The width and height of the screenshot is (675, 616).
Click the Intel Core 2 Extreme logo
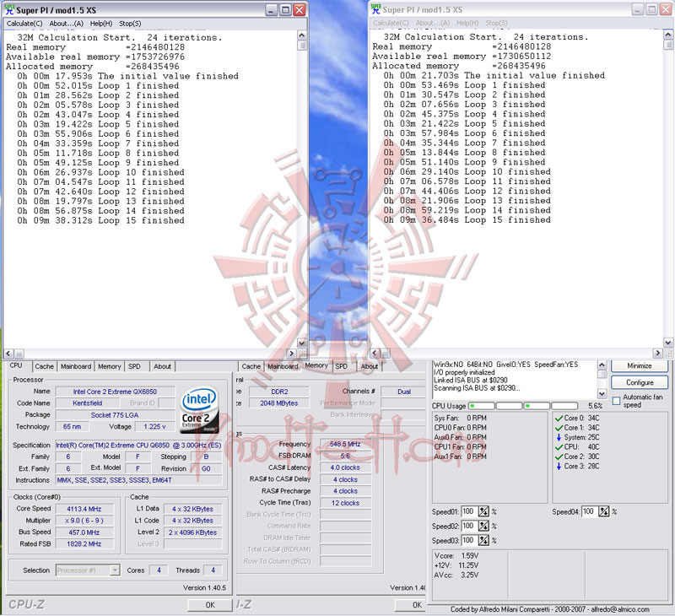pos(199,409)
